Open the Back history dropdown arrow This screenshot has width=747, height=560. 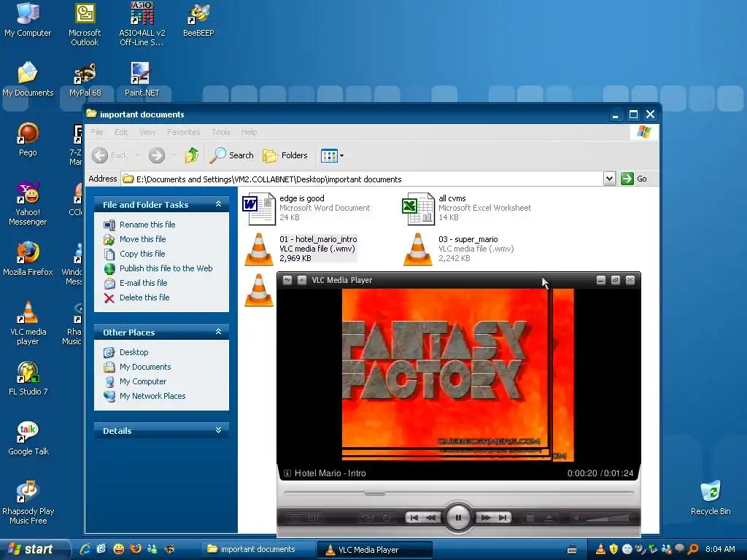136,155
